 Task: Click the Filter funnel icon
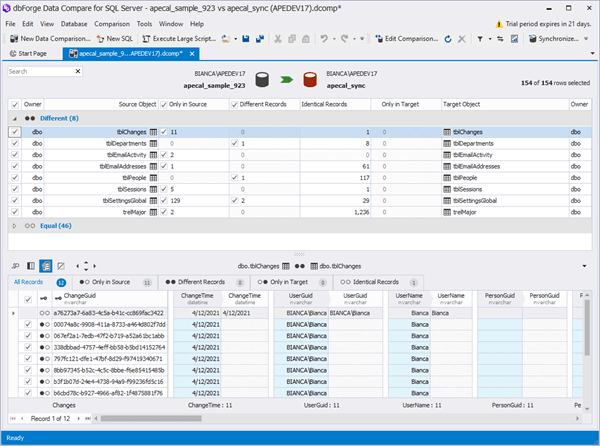click(x=480, y=39)
